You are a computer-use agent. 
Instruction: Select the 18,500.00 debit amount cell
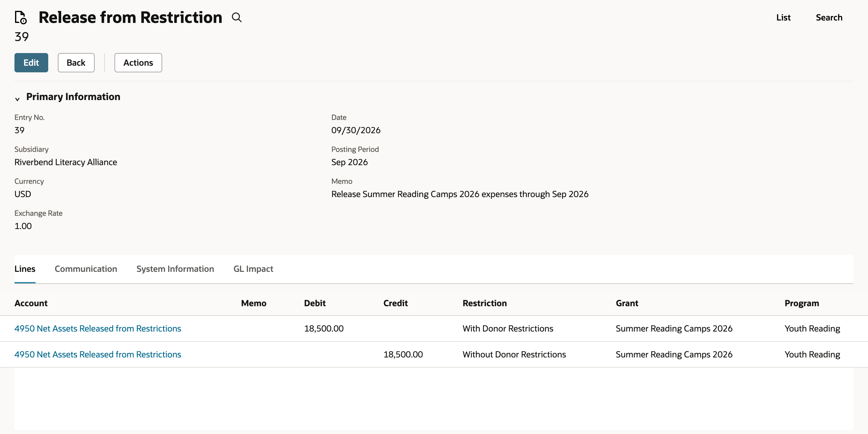324,328
